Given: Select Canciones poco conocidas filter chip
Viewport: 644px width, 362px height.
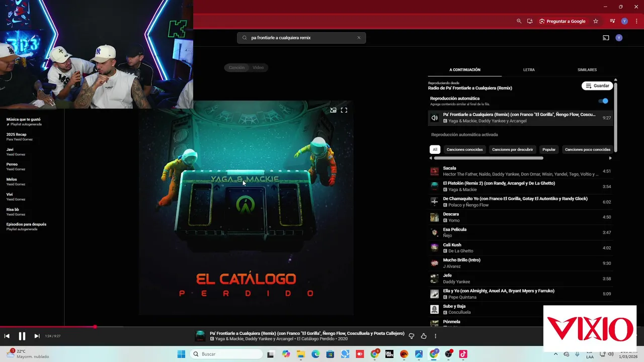Looking at the screenshot, I should pos(587,149).
